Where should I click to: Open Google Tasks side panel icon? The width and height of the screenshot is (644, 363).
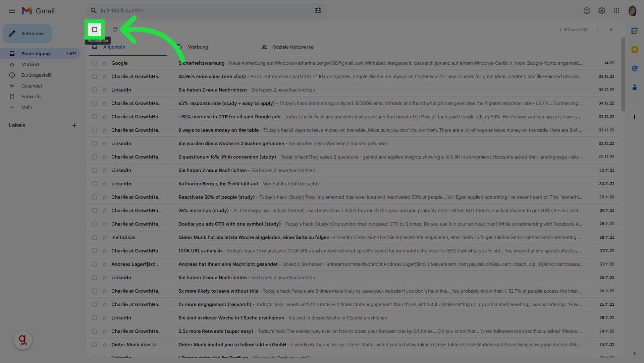[x=635, y=68]
